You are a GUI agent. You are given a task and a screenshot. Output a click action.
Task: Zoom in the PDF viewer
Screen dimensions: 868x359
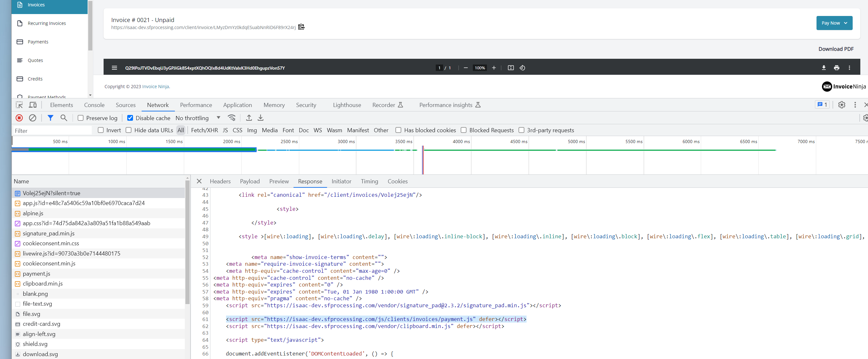click(x=494, y=68)
